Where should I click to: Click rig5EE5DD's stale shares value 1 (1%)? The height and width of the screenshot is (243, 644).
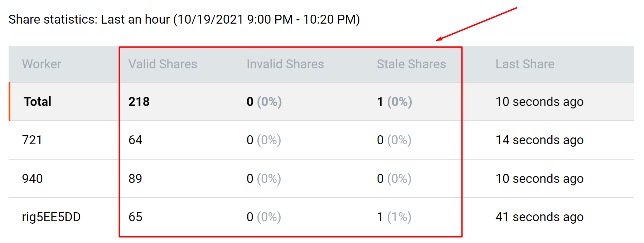point(394,217)
